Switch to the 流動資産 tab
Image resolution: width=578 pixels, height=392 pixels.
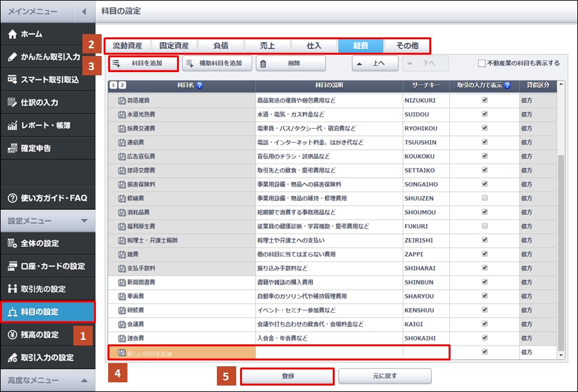coord(129,46)
